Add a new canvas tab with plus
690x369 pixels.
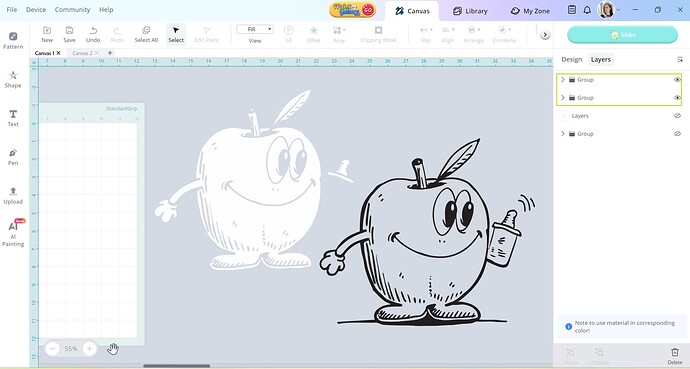110,53
